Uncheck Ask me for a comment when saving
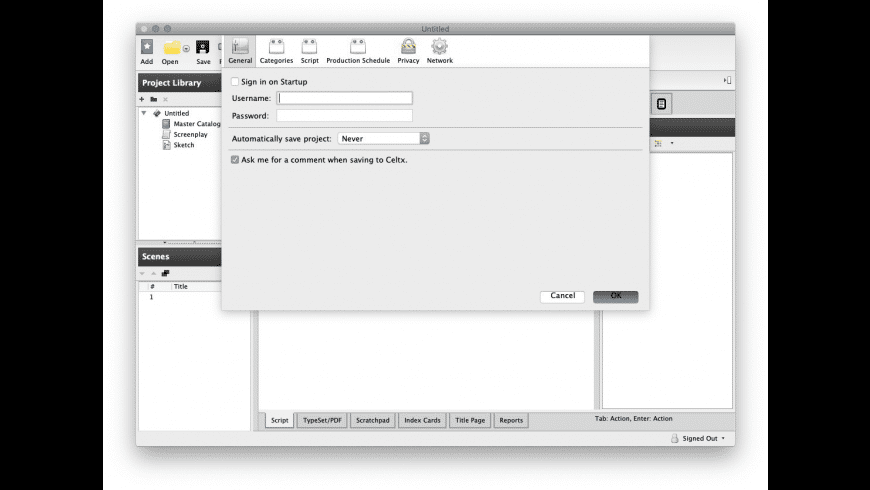 (235, 160)
